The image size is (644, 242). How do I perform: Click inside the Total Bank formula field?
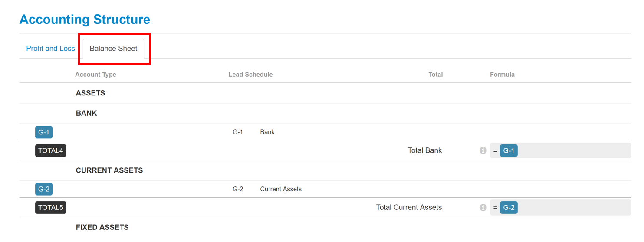(560, 150)
